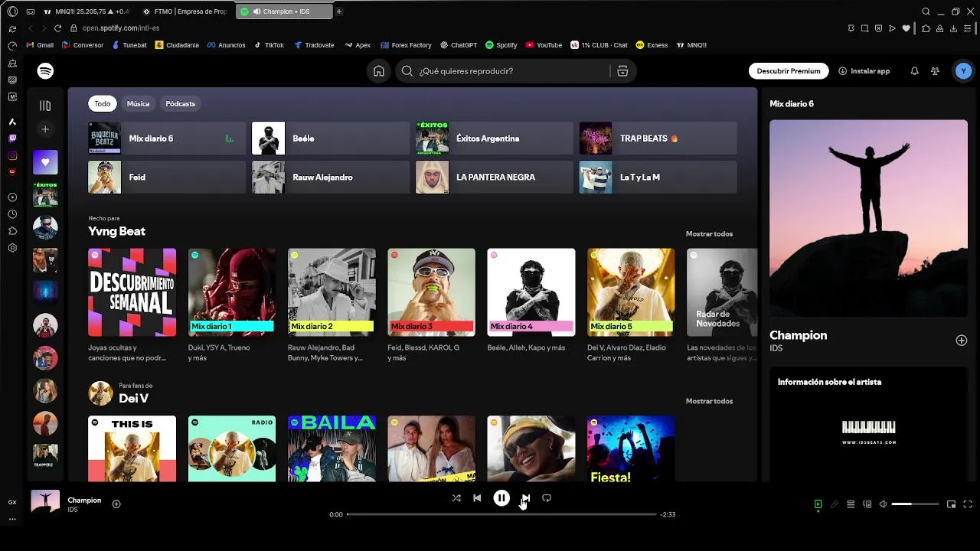Viewport: 980px width, 551px height.
Task: Open the playback queue
Action: click(851, 504)
